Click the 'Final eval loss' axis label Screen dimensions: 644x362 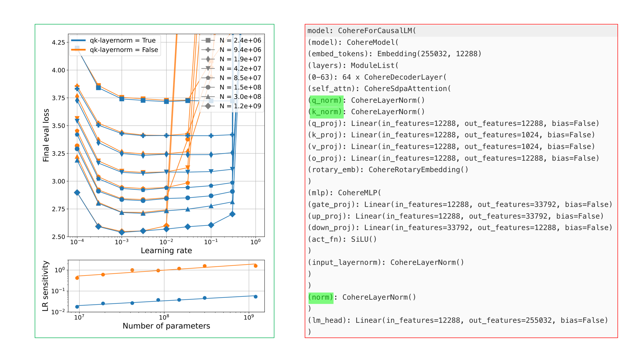(46, 135)
